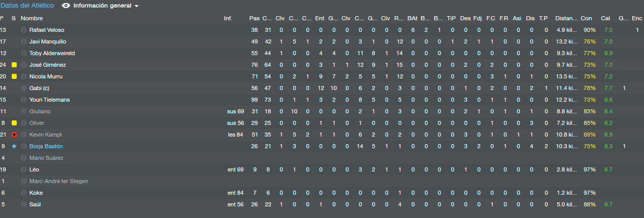This screenshot has width=644, height=218.
Task: Click info icon next to Marc-André ter Stegen
Action: click(x=24, y=182)
